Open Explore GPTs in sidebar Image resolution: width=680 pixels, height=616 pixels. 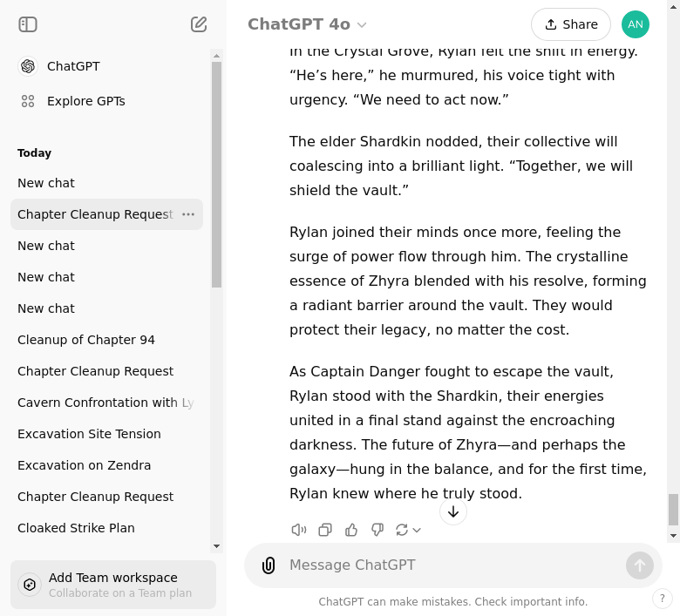85,101
